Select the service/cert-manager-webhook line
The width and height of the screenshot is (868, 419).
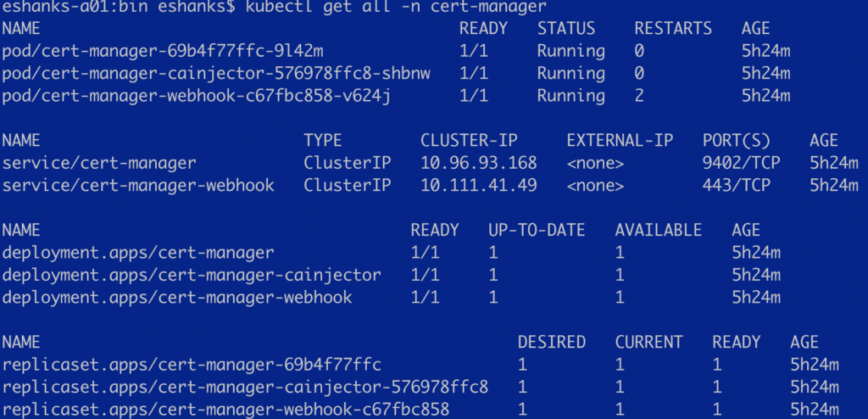[x=138, y=185]
